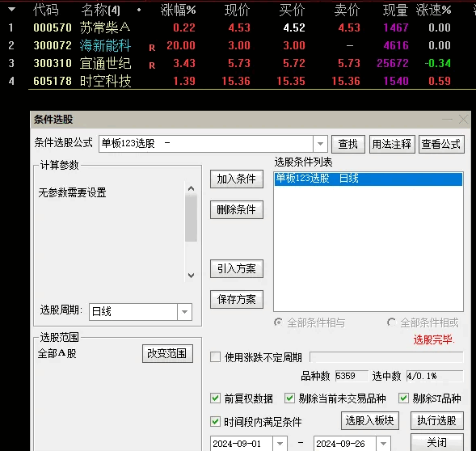Uncheck 前复权数据 checkbox
This screenshot has width=476, height=451.
click(x=215, y=398)
